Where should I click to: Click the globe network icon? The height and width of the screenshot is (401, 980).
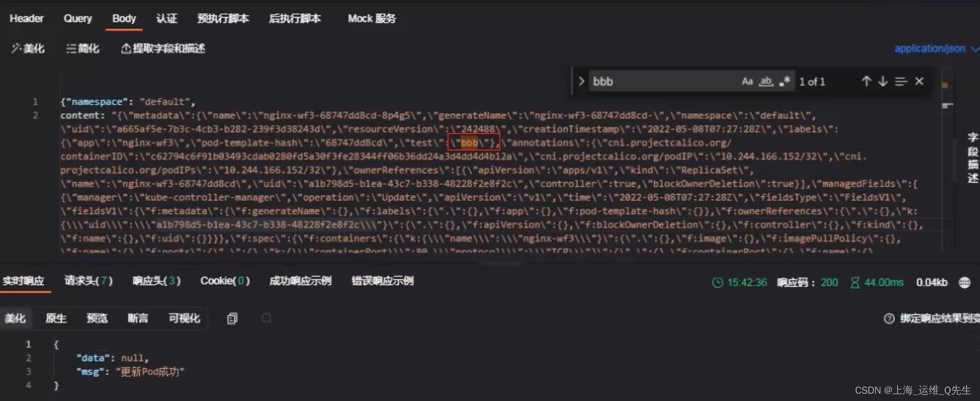point(964,283)
